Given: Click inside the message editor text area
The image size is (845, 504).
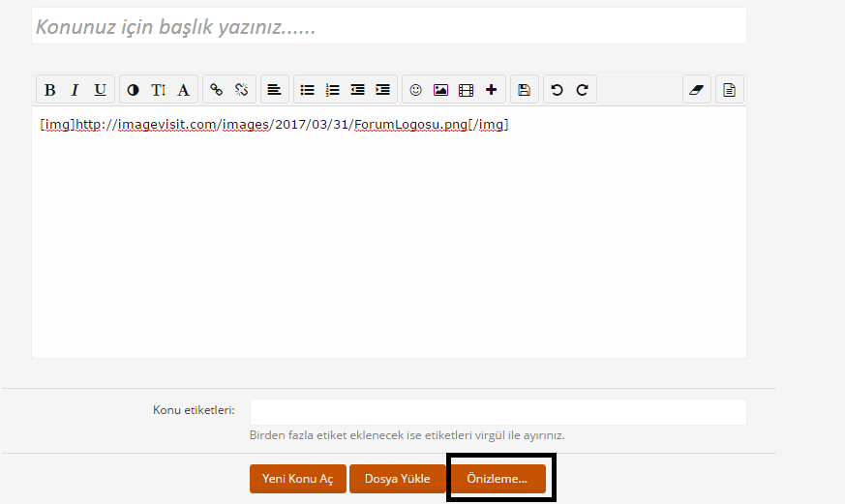Looking at the screenshot, I should pyautogui.click(x=389, y=232).
